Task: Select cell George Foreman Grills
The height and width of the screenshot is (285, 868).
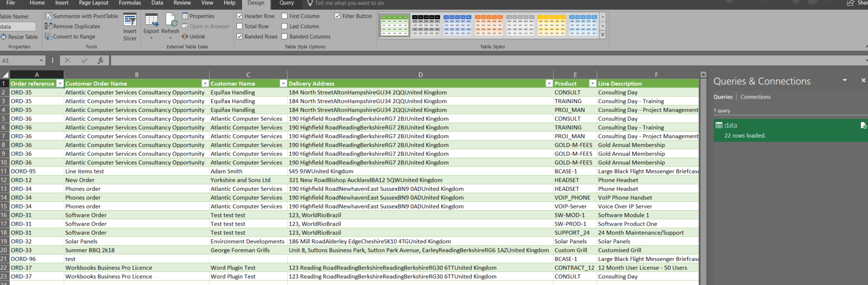Action: point(248,250)
